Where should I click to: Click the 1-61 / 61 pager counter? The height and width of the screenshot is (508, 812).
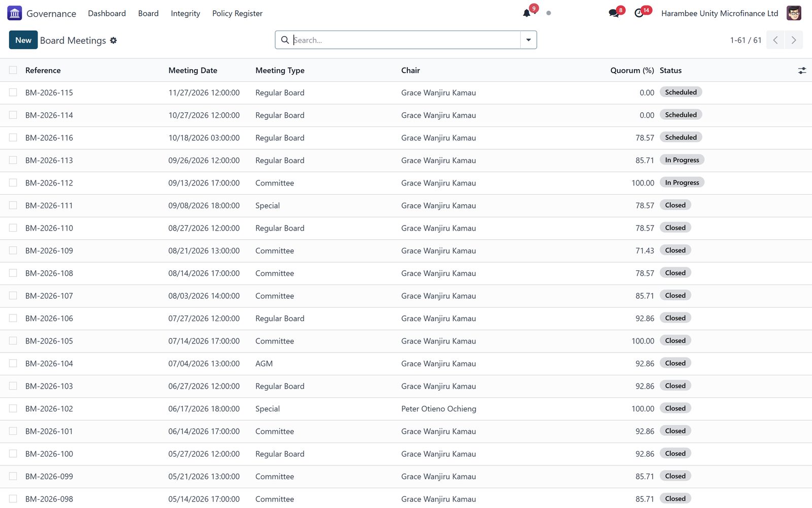tap(746, 40)
